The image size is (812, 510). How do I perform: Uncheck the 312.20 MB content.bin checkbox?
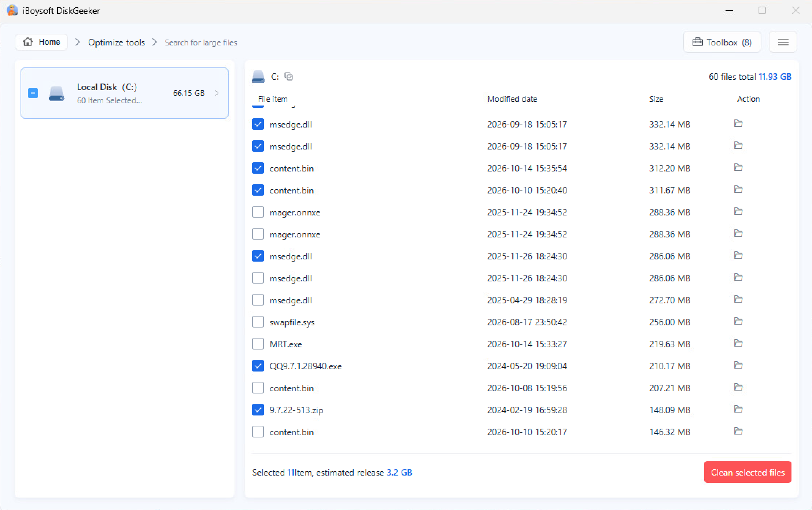point(258,168)
